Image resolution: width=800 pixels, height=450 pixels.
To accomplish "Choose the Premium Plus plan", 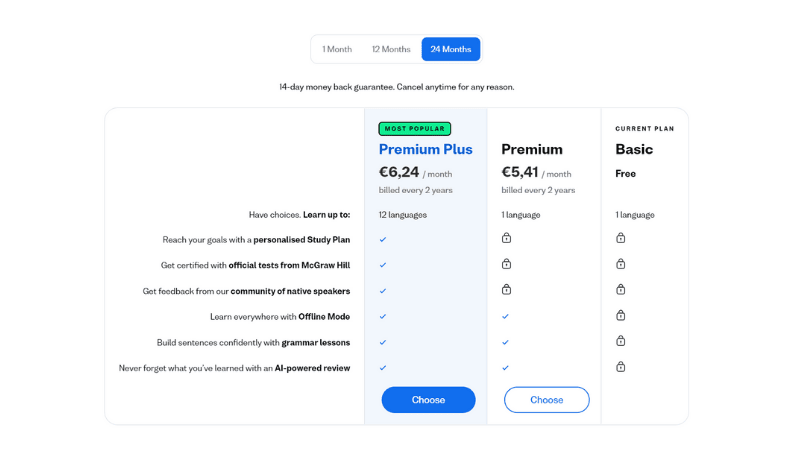I will [x=429, y=400].
